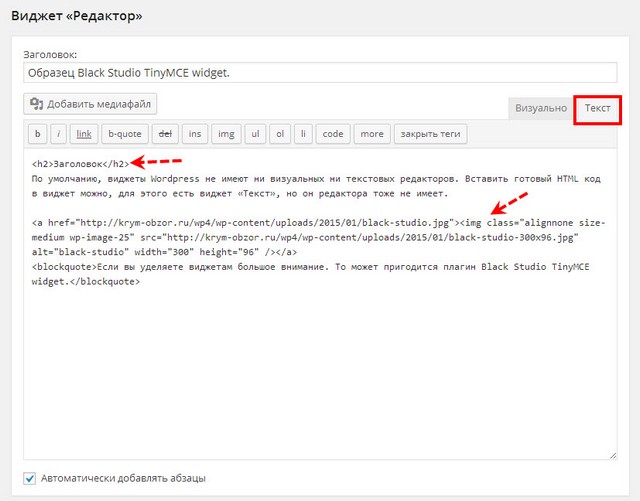Focus the Заголовок title input field

point(320,73)
